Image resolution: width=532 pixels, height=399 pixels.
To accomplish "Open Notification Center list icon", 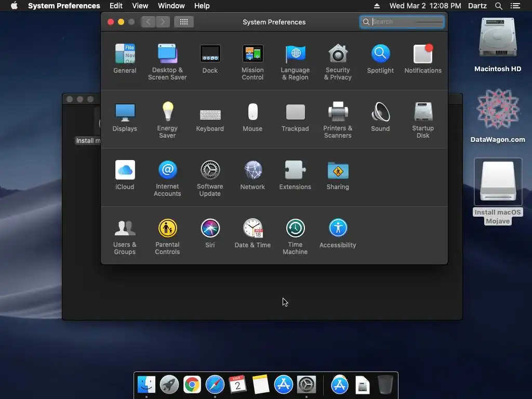I will point(515,6).
